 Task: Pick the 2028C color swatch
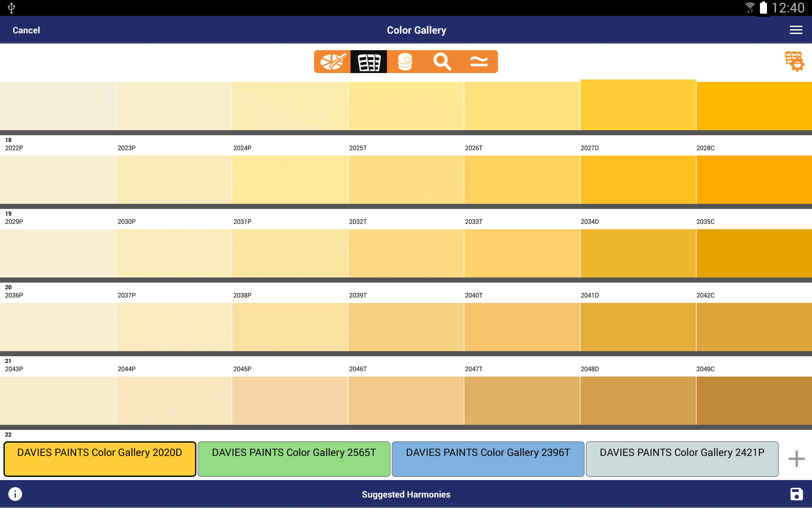tap(754, 179)
